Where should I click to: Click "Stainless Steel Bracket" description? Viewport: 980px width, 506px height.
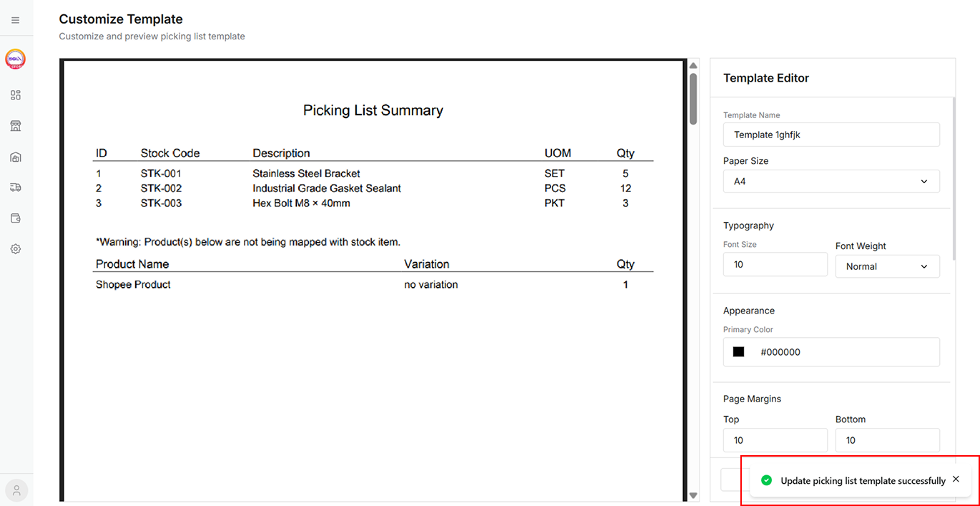point(306,173)
